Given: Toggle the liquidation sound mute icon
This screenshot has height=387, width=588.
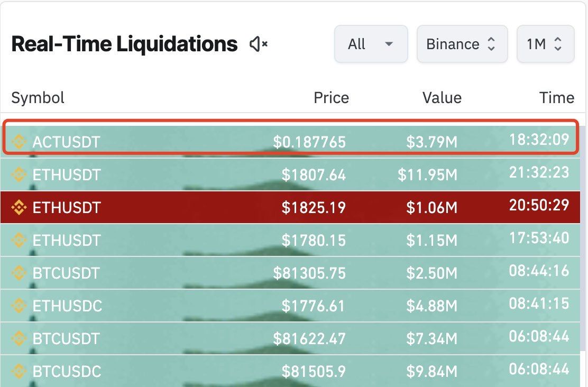Looking at the screenshot, I should 259,44.
